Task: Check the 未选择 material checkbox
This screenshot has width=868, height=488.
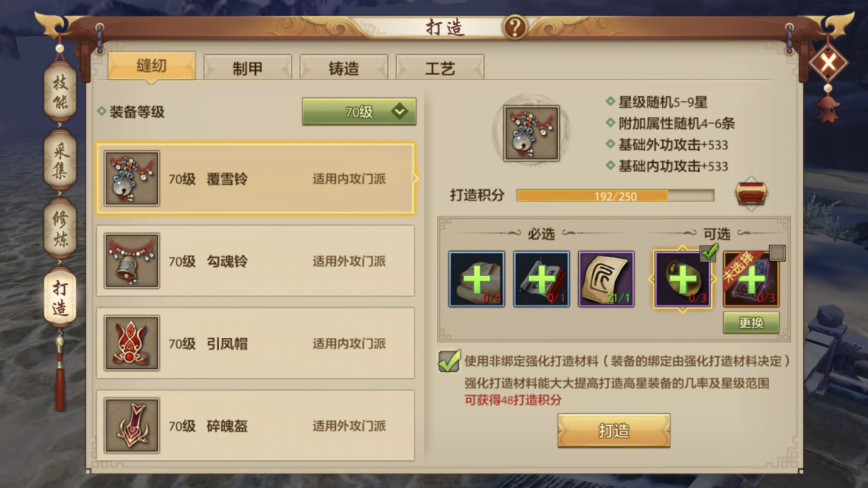Action: click(x=777, y=253)
